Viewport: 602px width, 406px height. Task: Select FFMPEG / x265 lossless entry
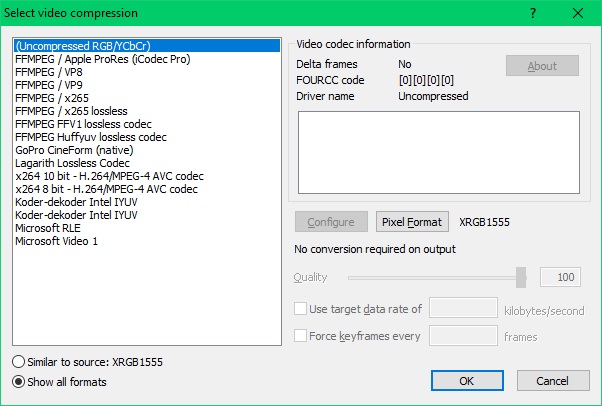point(147,111)
